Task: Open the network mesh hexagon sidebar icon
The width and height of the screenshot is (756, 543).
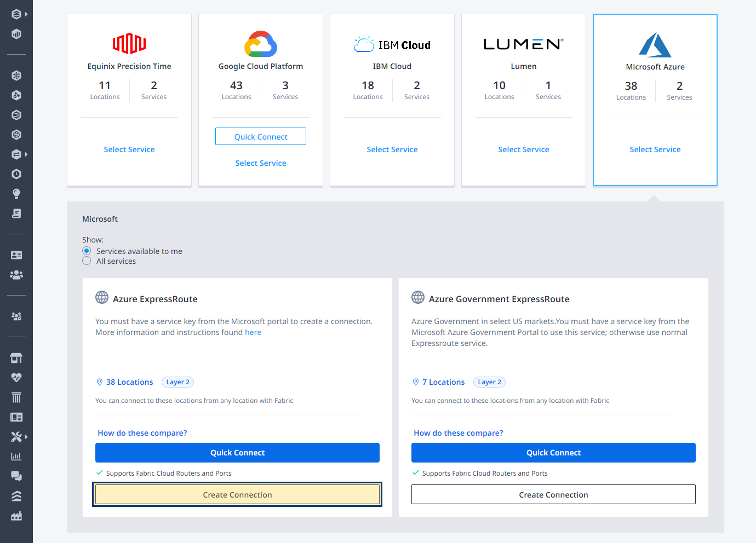Action: pos(16,76)
